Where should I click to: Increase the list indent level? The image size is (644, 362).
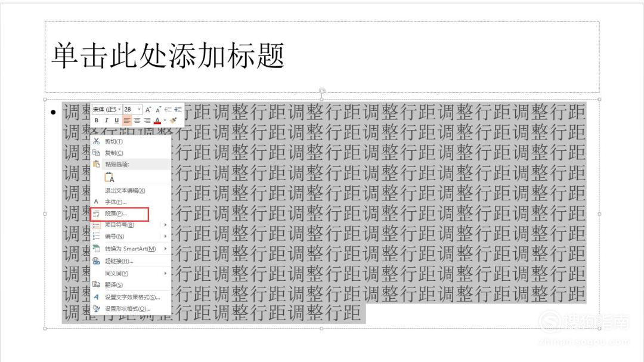coord(178,109)
